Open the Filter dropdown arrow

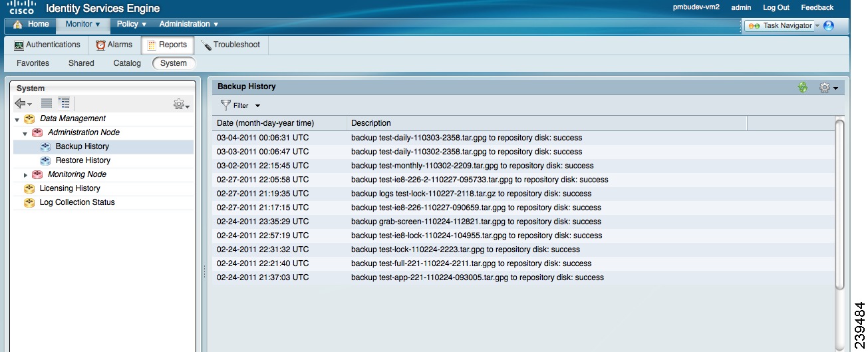257,106
